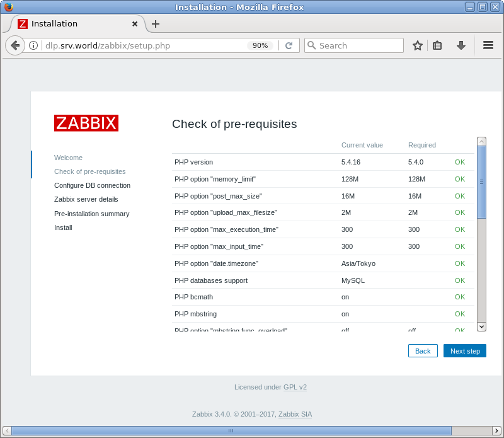
Task: Click the "Asia/Tokyo" timezone value
Action: pyautogui.click(x=358, y=263)
